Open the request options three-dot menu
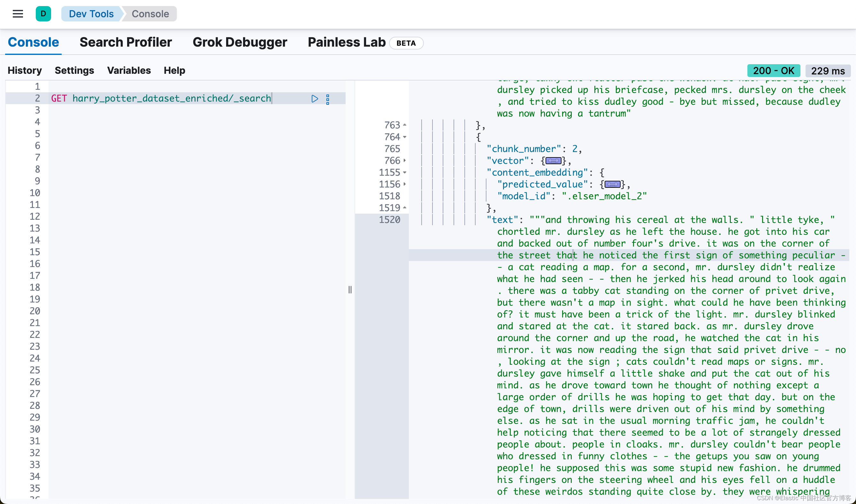Image resolution: width=856 pixels, height=504 pixels. pos(328,99)
